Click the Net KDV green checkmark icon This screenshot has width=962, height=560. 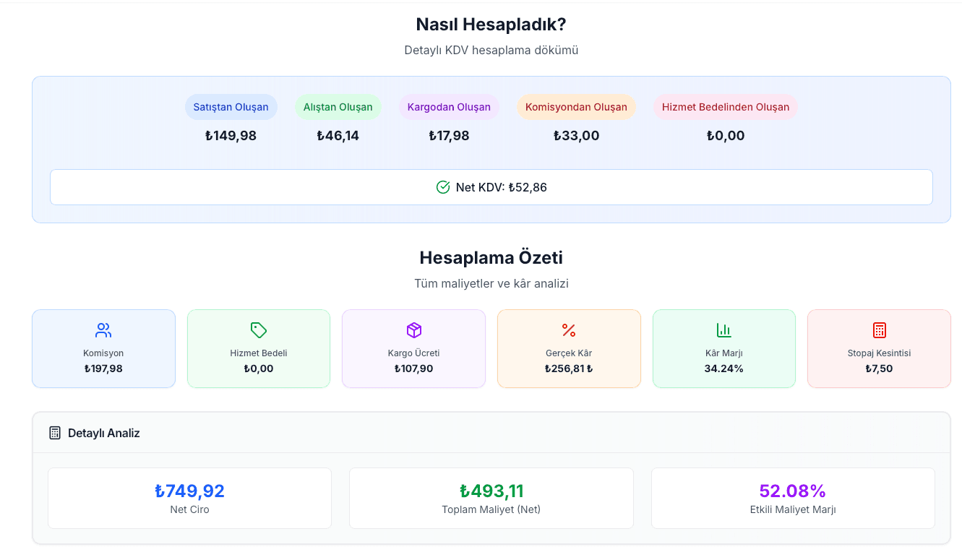443,187
